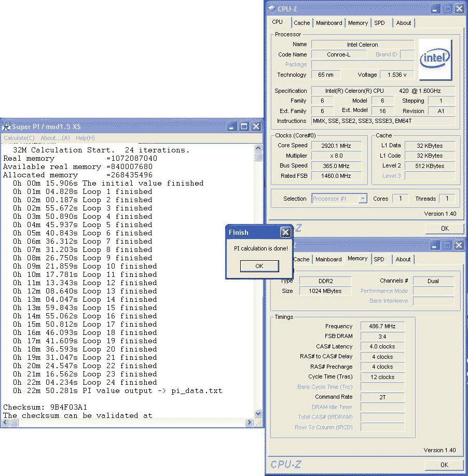Click the CAS# Latency 4.0 clocks value
Viewport: 468px width, 476px height.
pyautogui.click(x=382, y=346)
